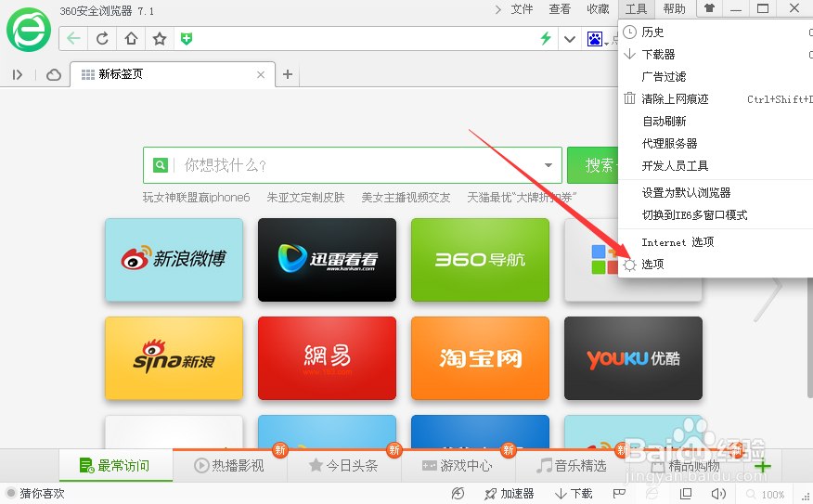Switch to the 热播影视 tab
The height and width of the screenshot is (504, 813).
tap(229, 466)
